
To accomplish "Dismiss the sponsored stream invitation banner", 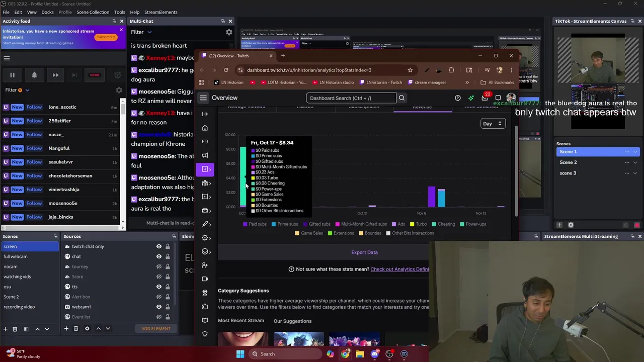I will (121, 30).
